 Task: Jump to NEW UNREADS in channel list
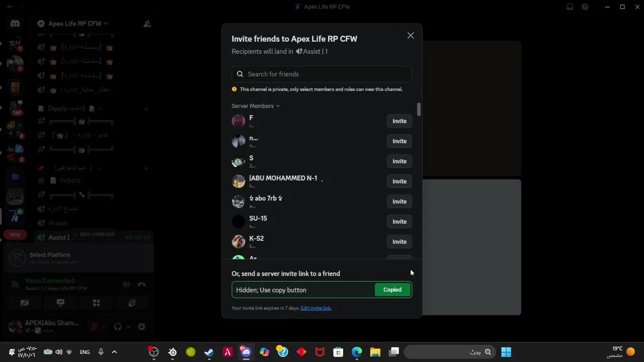(94, 234)
